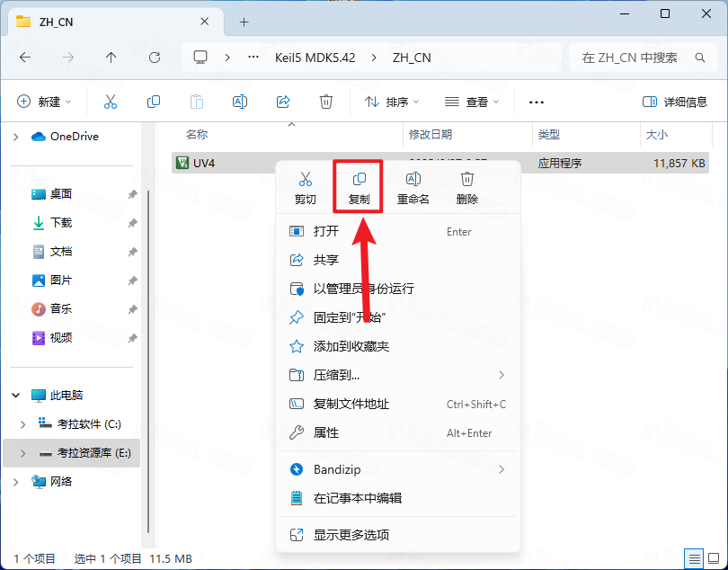The image size is (728, 570).
Task: Click the 新建 button in the toolbar
Action: (x=44, y=101)
